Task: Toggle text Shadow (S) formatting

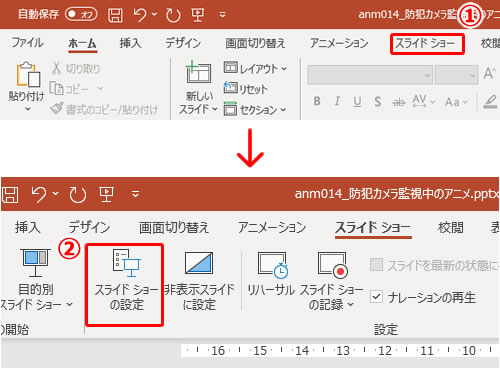Action: click(x=378, y=101)
